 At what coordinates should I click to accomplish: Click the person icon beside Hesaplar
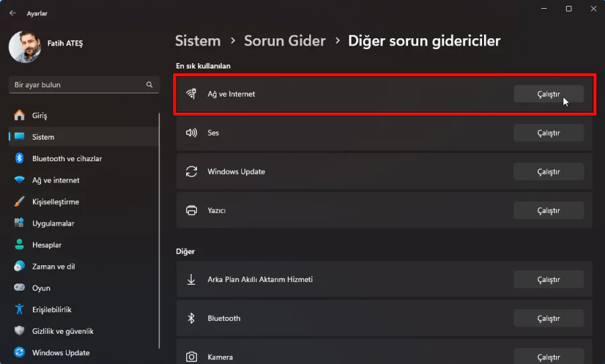tap(19, 244)
